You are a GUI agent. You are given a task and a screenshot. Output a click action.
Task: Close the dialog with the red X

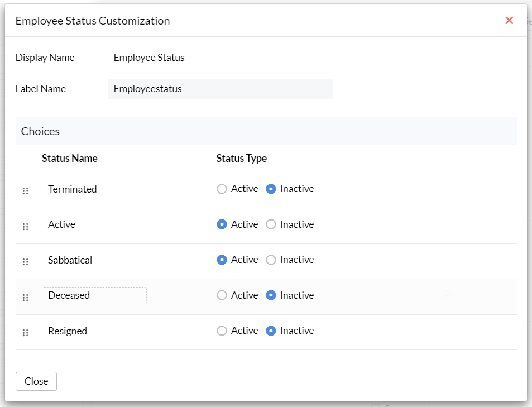[x=509, y=21]
